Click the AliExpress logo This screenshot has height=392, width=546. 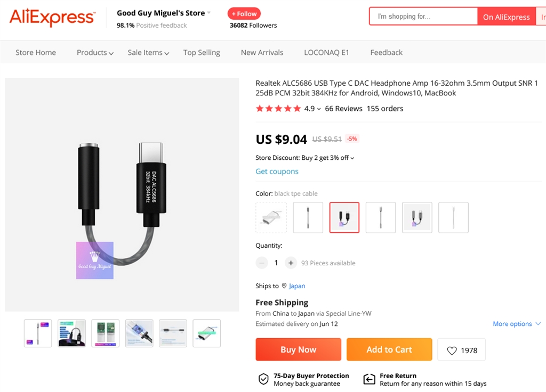click(x=52, y=18)
